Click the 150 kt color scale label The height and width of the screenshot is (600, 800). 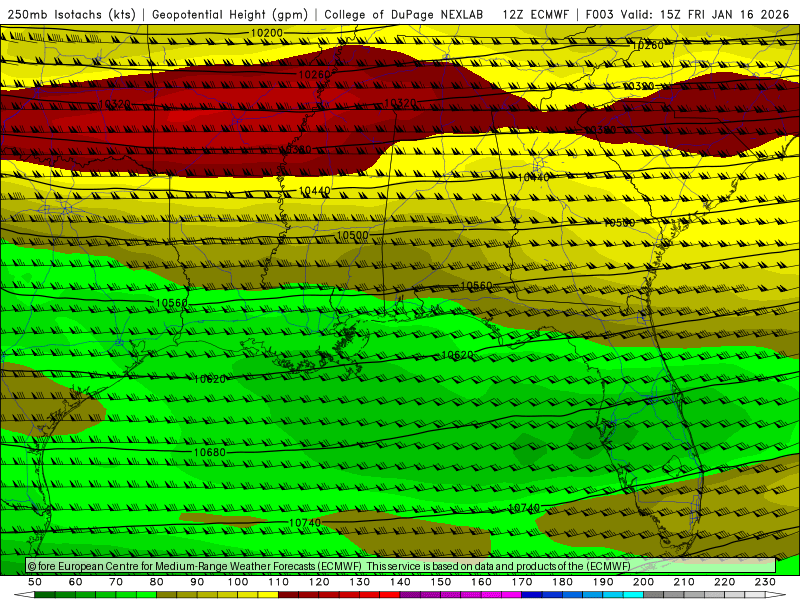click(441, 582)
